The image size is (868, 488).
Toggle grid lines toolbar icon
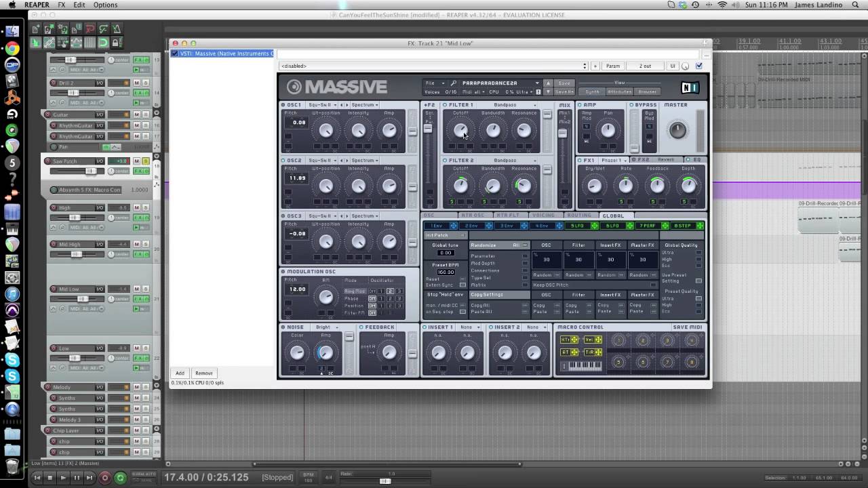coord(90,43)
